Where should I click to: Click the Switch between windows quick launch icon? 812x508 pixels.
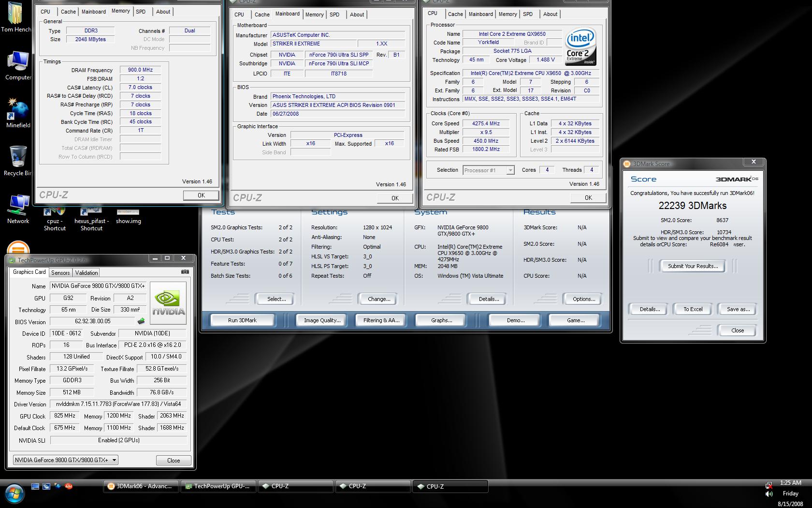46,486
